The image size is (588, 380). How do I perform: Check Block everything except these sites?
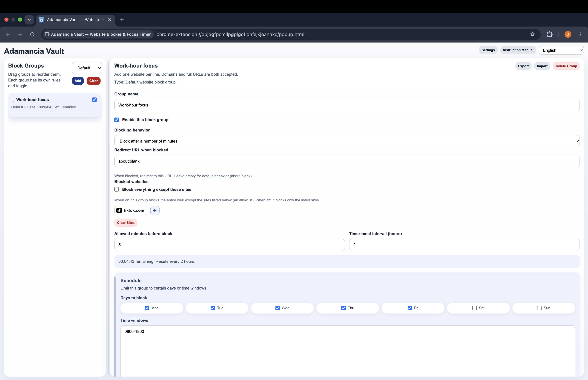pos(117,189)
